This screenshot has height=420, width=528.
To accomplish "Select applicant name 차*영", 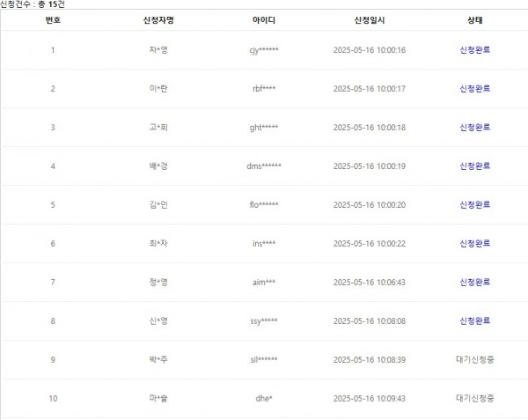I will click(158, 50).
